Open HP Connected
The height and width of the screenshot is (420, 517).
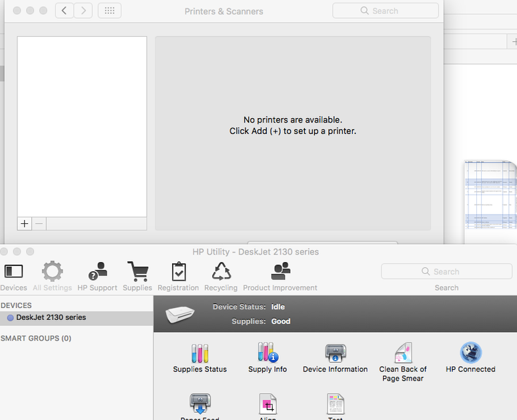[x=470, y=358]
